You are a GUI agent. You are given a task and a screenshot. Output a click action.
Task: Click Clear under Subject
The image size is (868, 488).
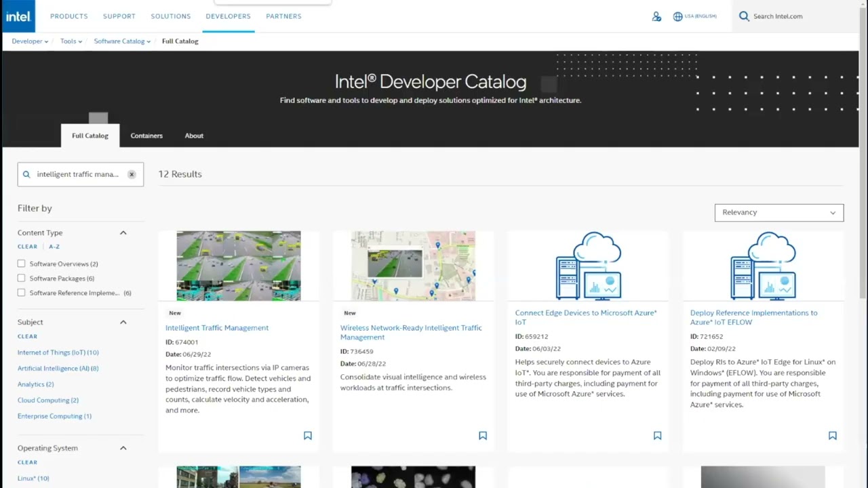(x=27, y=336)
